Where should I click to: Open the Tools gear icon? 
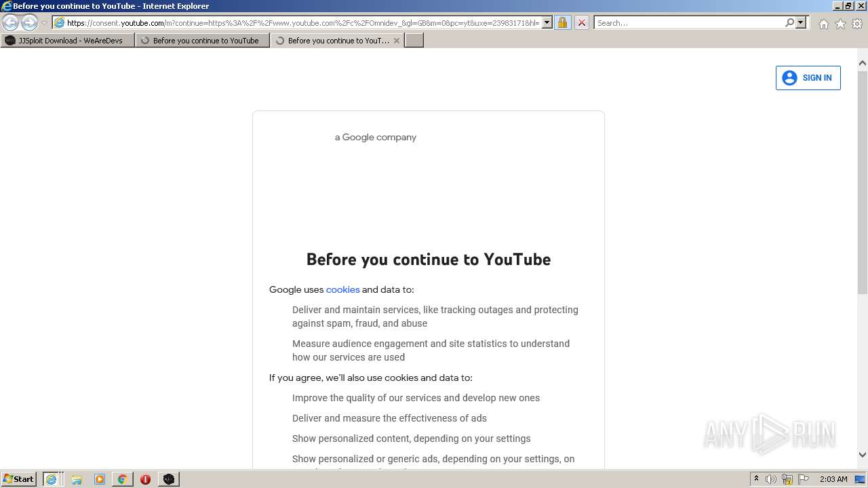pyautogui.click(x=857, y=24)
